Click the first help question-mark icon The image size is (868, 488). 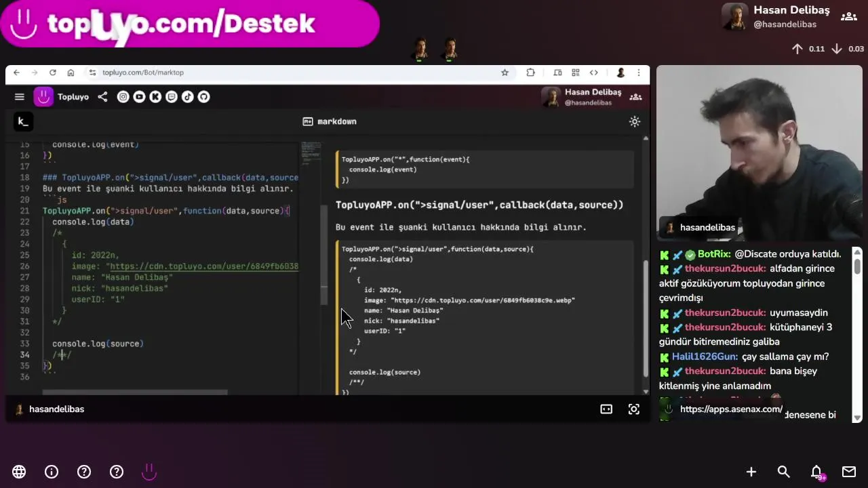(x=84, y=472)
